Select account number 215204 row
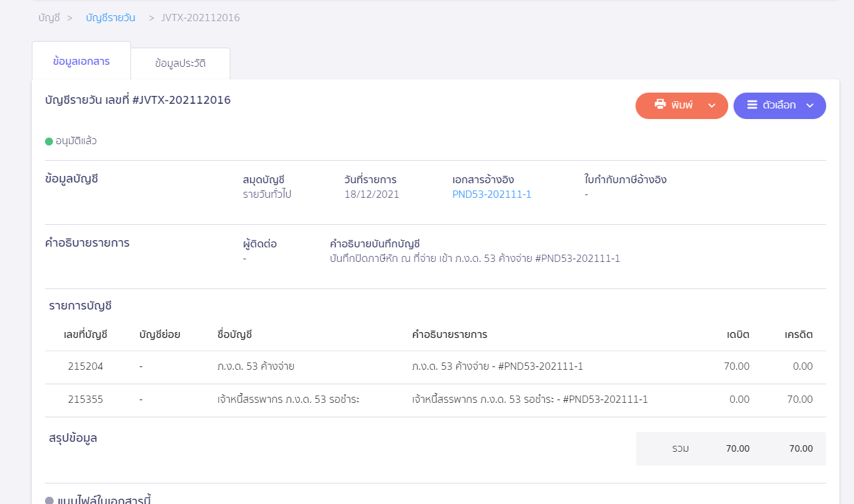The width and height of the screenshot is (854, 504). pyautogui.click(x=85, y=366)
